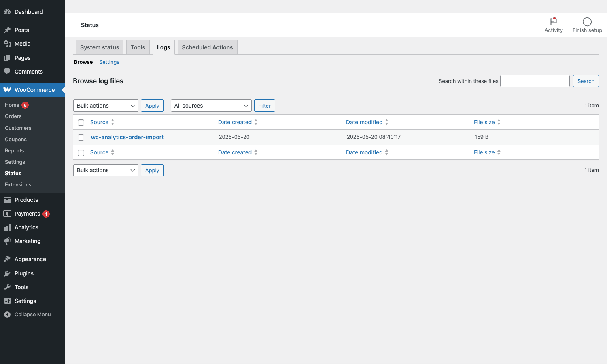Open WooCommerce Orders submenu item
This screenshot has width=607, height=364.
13,116
